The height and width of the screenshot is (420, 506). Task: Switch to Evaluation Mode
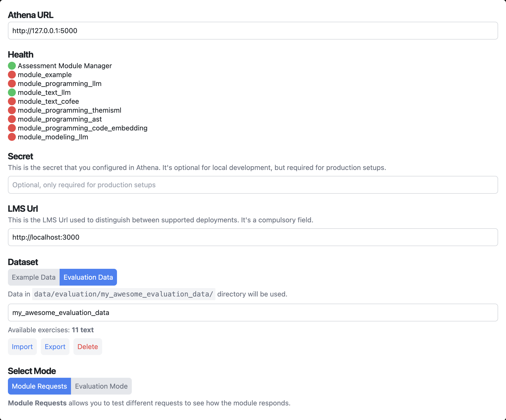click(x=101, y=386)
